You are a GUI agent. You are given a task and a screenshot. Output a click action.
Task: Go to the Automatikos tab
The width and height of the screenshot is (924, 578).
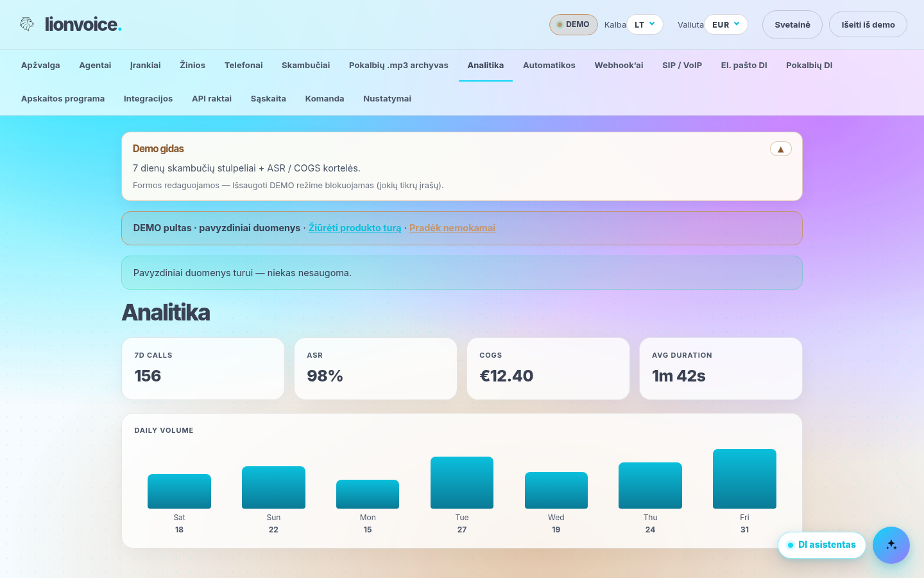tap(549, 65)
